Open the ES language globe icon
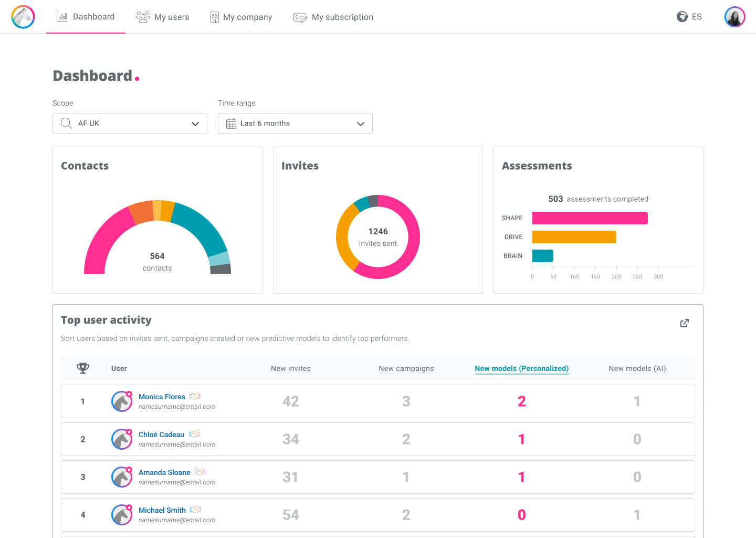The height and width of the screenshot is (538, 756). (682, 17)
